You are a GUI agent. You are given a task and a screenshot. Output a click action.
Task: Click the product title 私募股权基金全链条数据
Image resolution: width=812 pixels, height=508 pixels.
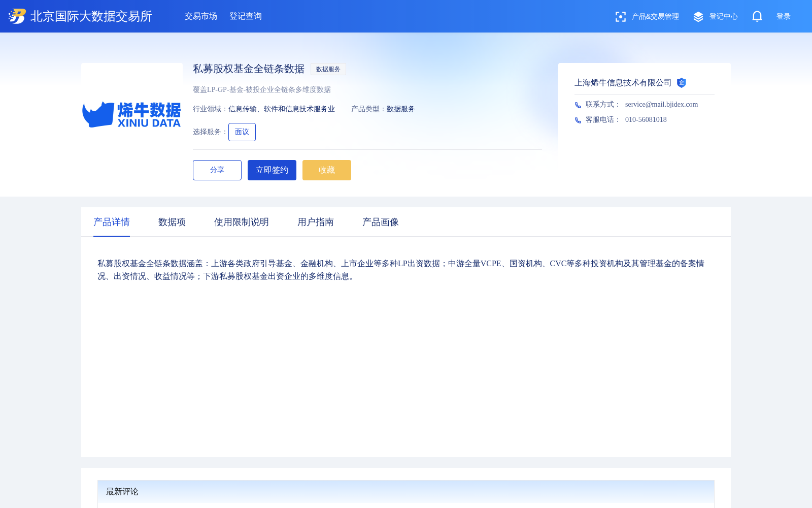click(249, 69)
